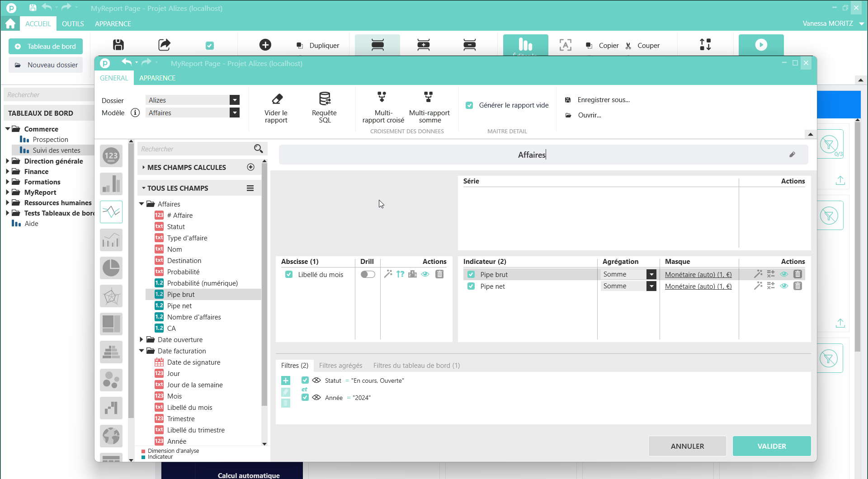Select the world map chart icon

pos(111,436)
